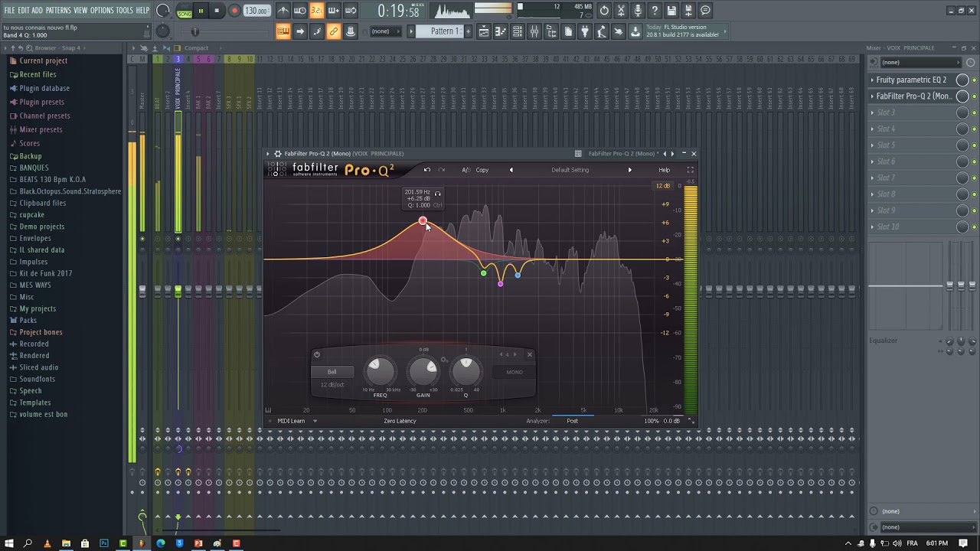
Task: Open the EDIT menu
Action: [24, 10]
